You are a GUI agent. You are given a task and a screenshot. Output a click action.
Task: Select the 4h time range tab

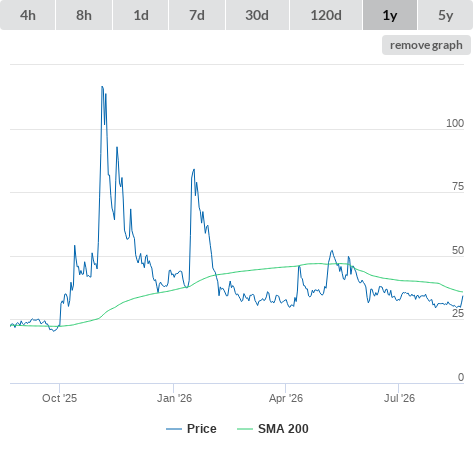27,15
